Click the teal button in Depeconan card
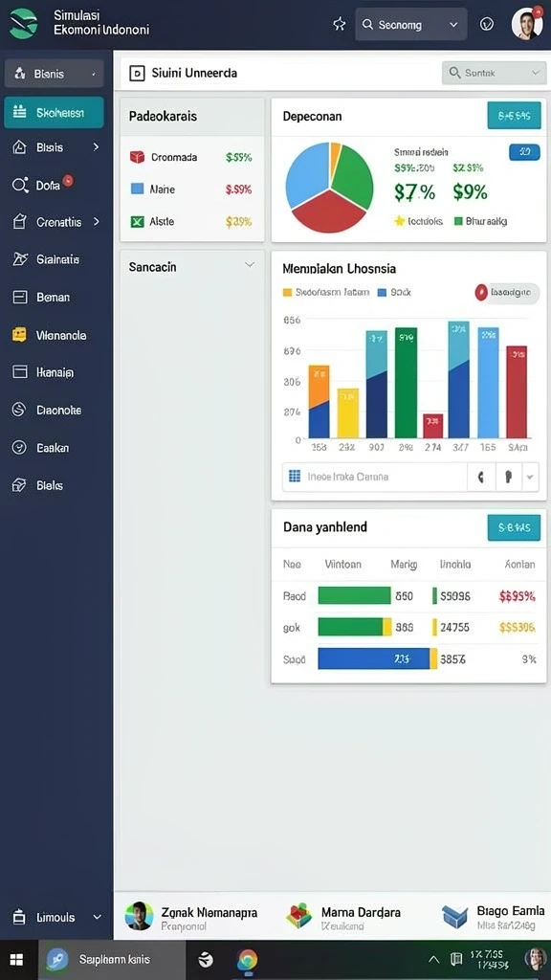 [x=514, y=116]
